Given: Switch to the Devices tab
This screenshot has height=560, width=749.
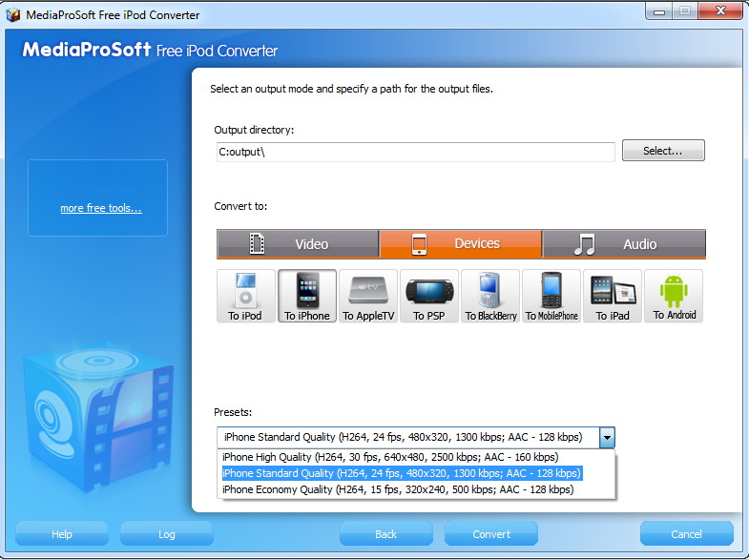Looking at the screenshot, I should tap(461, 244).
